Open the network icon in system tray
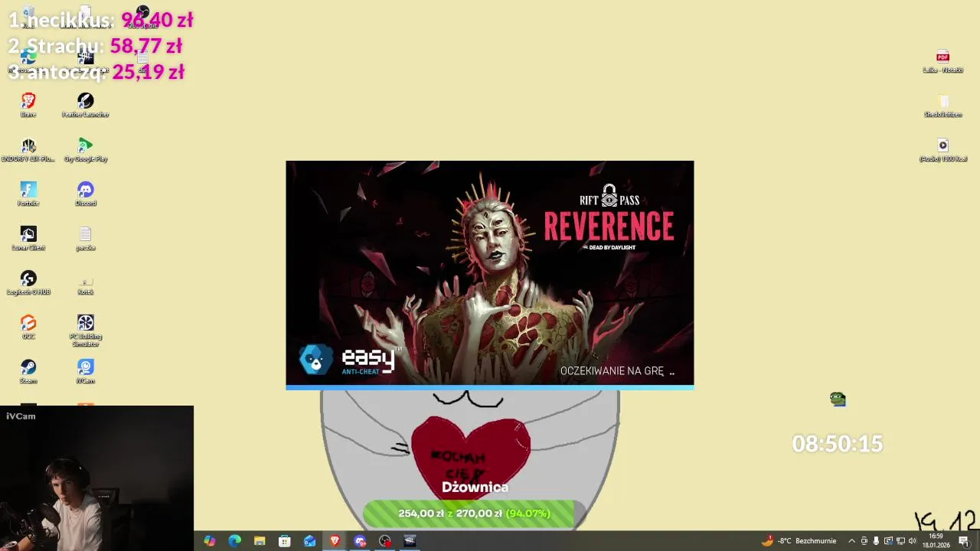Screen dimensions: 980x551 (900, 541)
